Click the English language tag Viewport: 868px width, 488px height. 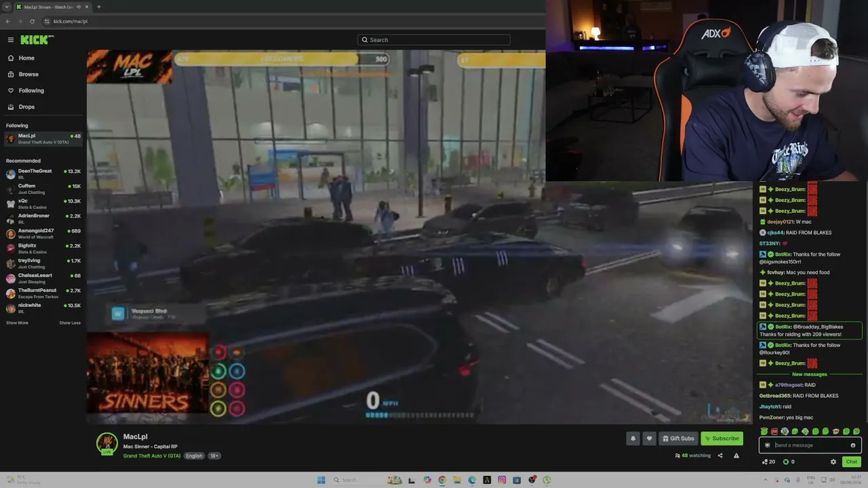(194, 456)
